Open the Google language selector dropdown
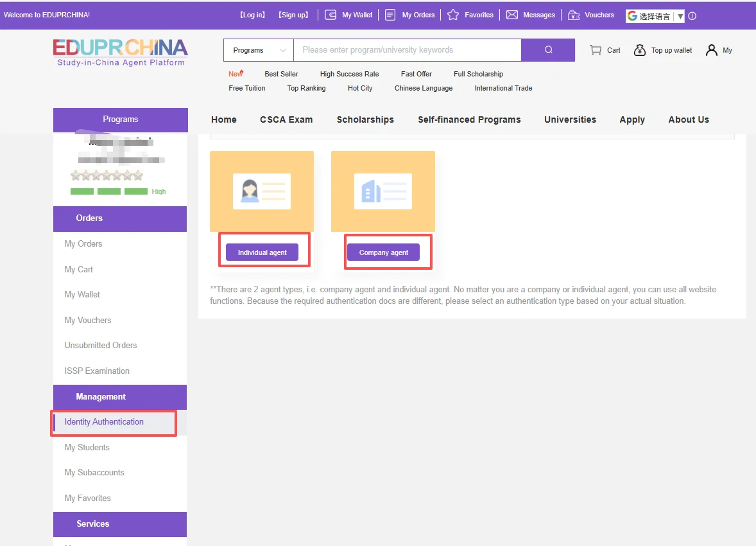756x546 pixels. pos(655,16)
